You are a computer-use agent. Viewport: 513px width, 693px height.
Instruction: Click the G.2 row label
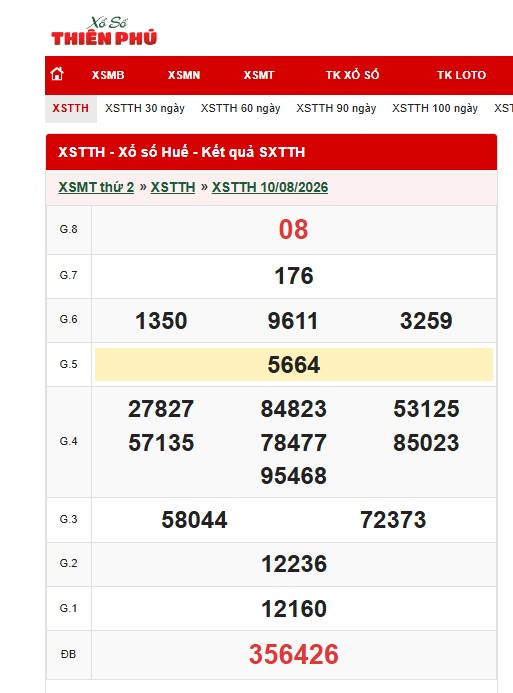68,564
